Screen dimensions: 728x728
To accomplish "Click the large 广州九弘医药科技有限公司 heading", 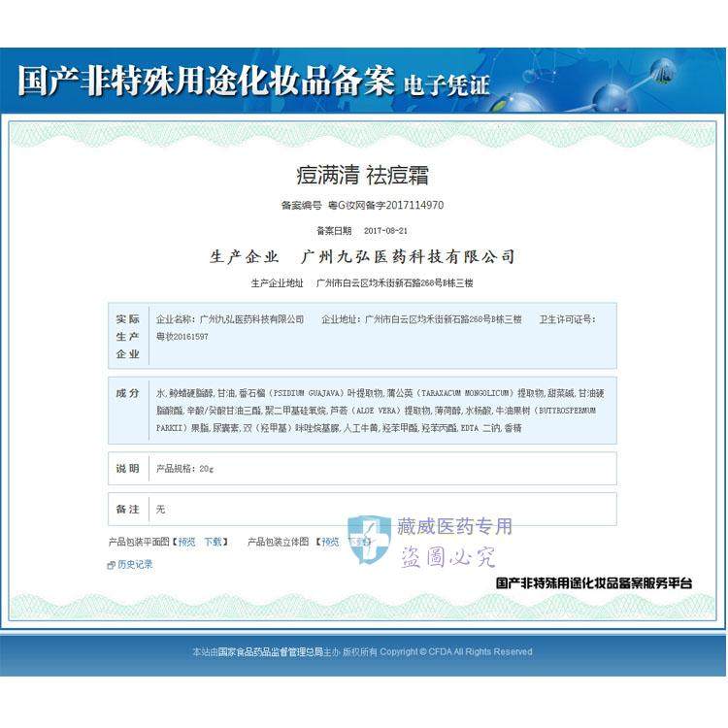I will 408,256.
